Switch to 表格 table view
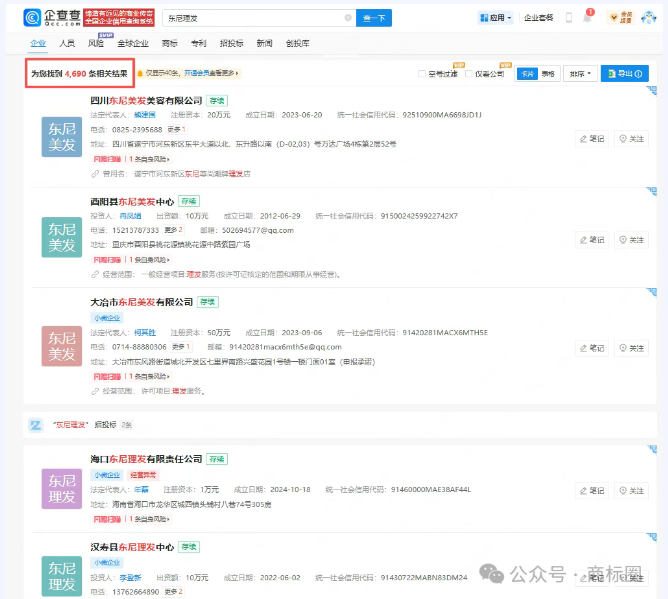This screenshot has height=599, width=668. pyautogui.click(x=548, y=74)
